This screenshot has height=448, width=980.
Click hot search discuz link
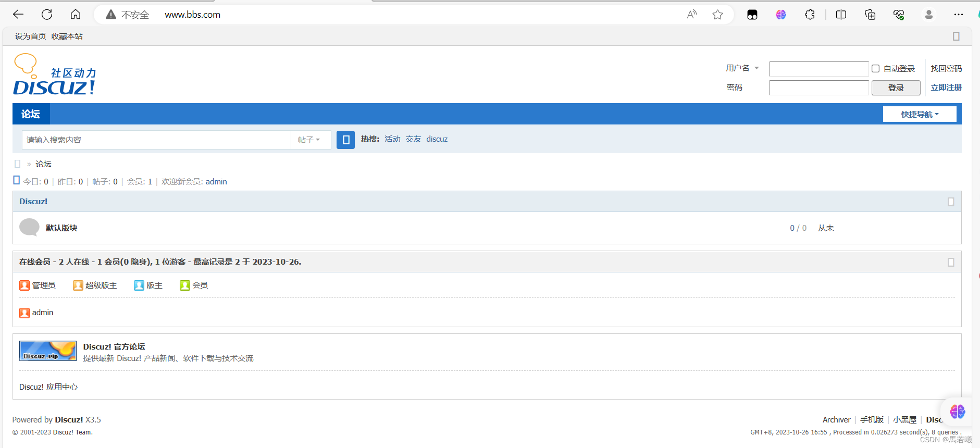click(437, 139)
